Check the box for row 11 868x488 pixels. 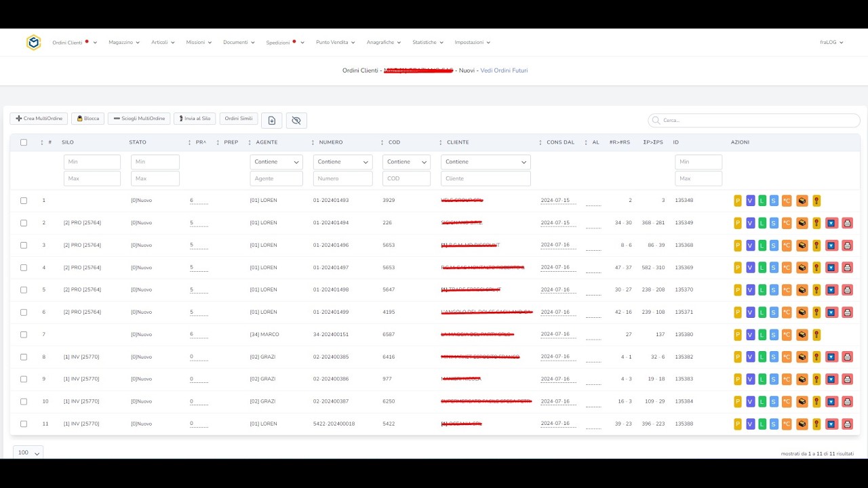pyautogui.click(x=24, y=424)
